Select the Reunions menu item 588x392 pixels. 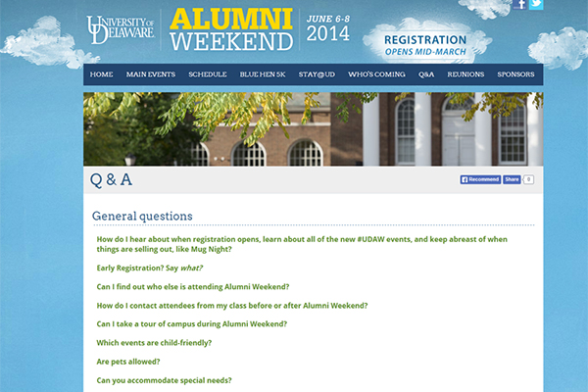pyautogui.click(x=465, y=74)
